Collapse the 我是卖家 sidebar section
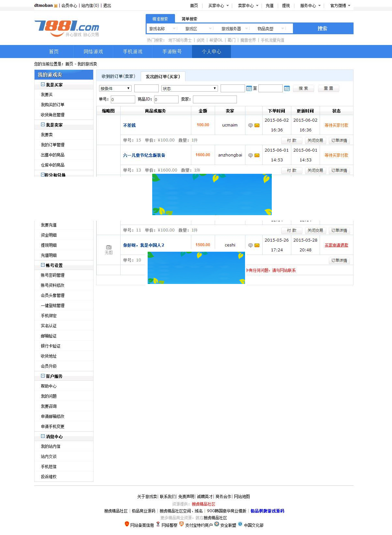The image size is (392, 535). pos(43,125)
